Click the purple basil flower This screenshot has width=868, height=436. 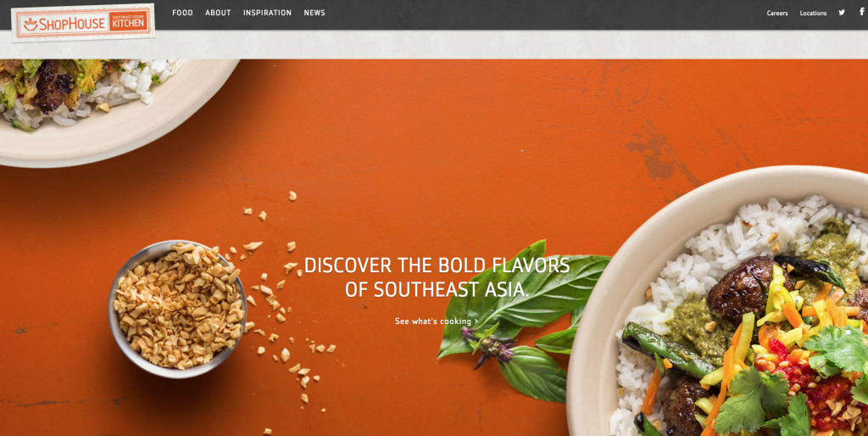click(489, 347)
